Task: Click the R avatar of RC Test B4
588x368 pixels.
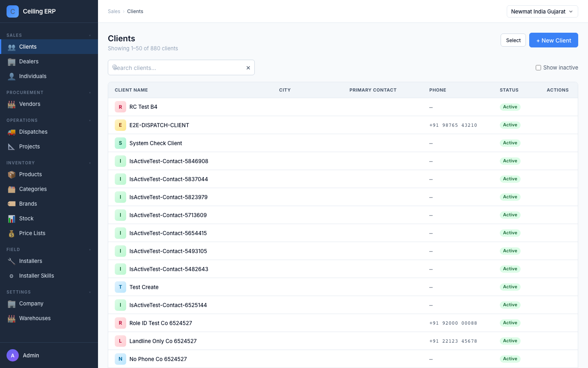Action: point(120,107)
